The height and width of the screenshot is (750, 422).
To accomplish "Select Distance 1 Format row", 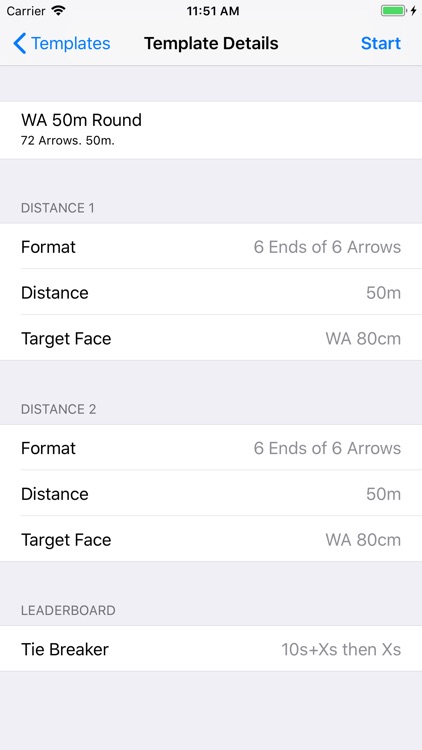I will (x=211, y=247).
